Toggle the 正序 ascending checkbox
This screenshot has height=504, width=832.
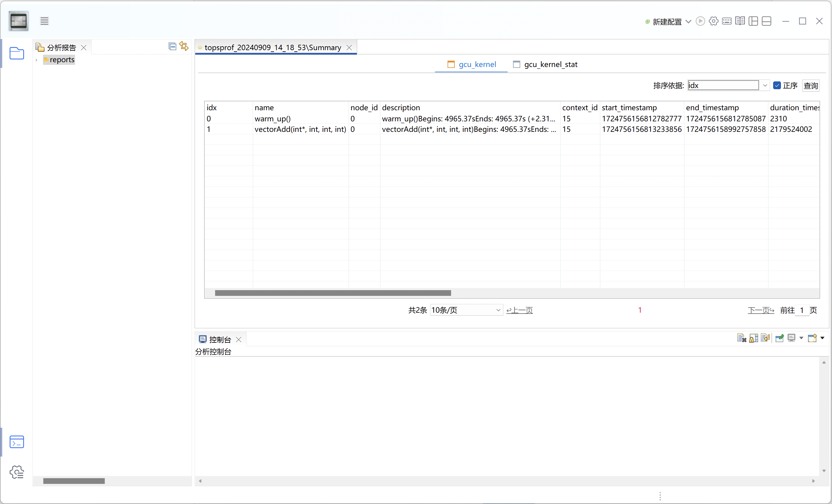click(x=777, y=85)
